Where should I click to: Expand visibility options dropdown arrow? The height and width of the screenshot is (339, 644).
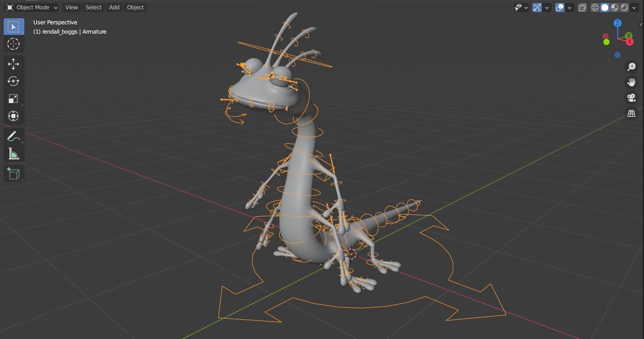[526, 7]
